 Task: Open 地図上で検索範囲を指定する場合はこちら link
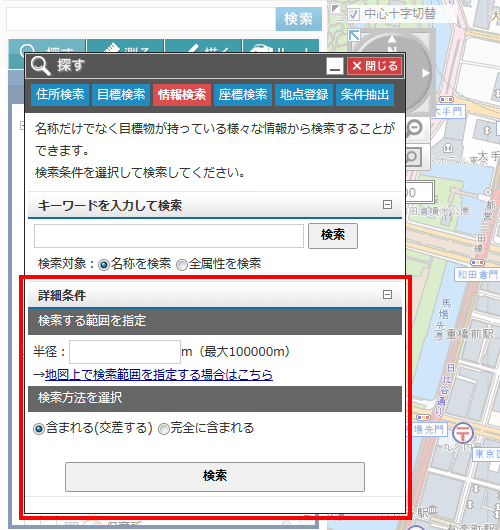click(x=159, y=375)
